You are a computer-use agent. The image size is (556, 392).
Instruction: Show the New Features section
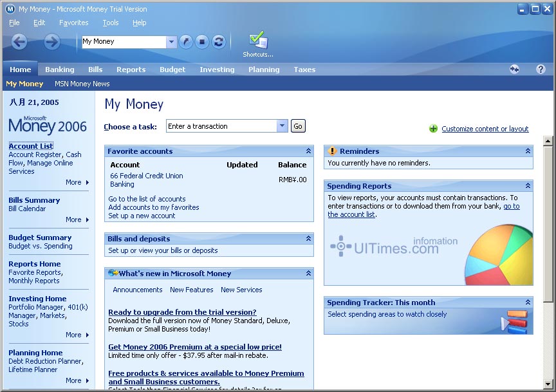(192, 290)
